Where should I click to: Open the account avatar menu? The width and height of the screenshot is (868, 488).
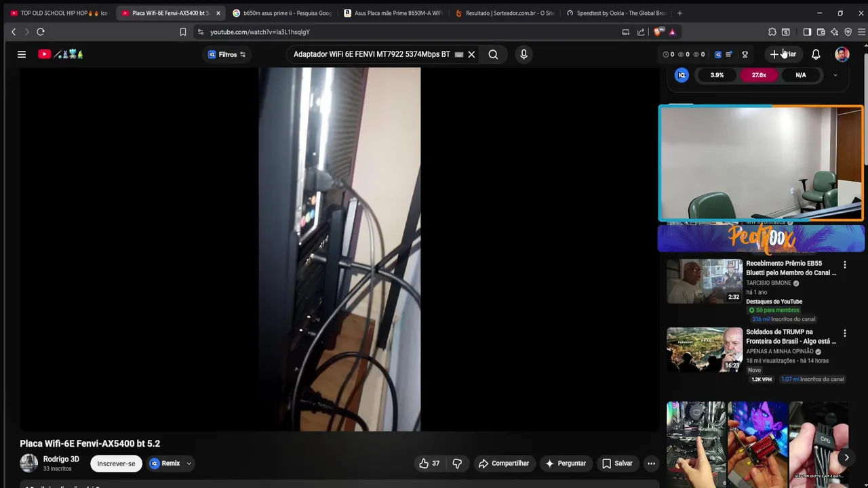(842, 54)
